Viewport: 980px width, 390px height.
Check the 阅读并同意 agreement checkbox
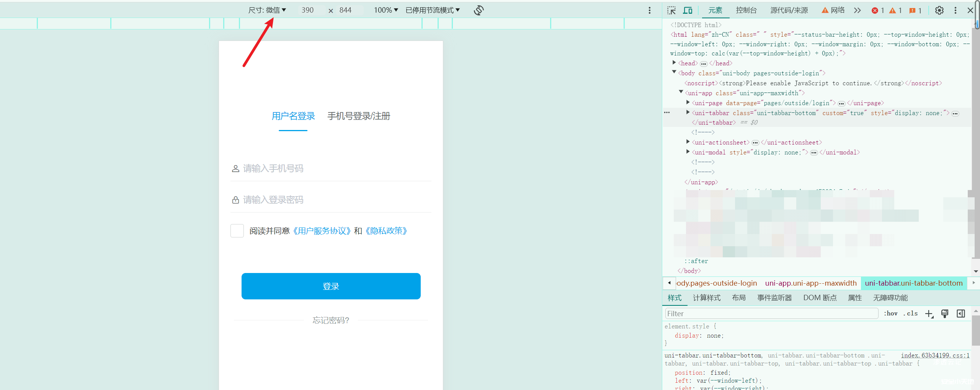tap(237, 231)
